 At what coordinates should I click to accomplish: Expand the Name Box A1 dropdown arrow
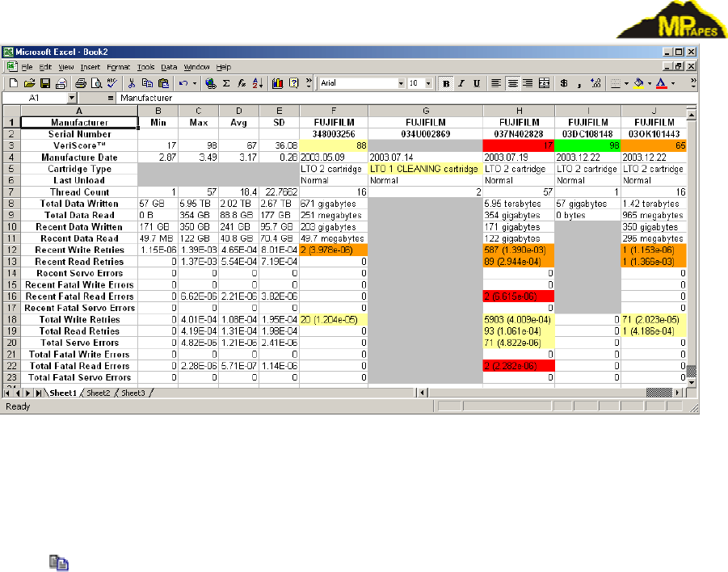click(71, 98)
